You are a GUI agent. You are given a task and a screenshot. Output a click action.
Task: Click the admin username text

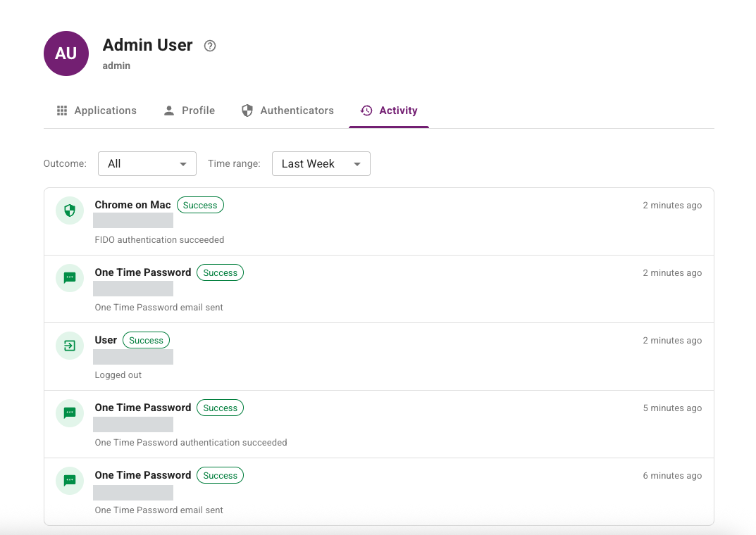(x=116, y=65)
